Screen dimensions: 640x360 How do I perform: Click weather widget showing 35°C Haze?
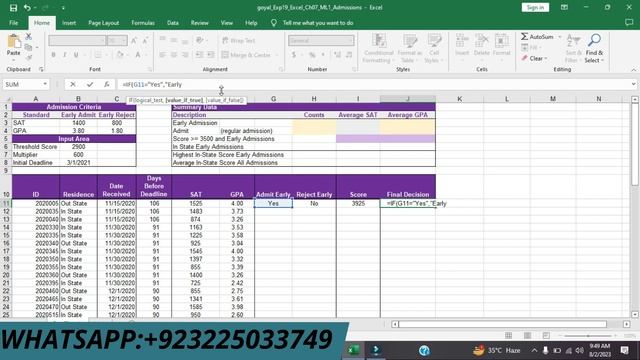click(x=497, y=350)
